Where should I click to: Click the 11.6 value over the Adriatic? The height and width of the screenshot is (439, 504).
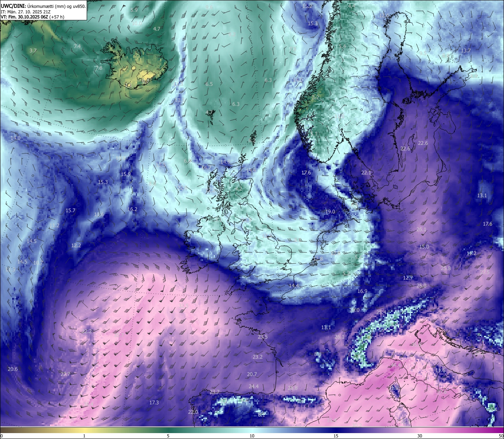click(x=440, y=370)
